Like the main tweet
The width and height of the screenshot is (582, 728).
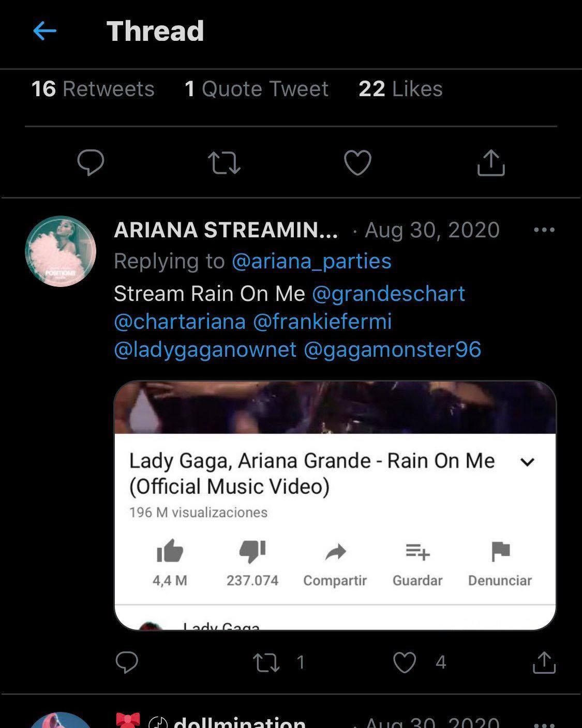pos(357,163)
